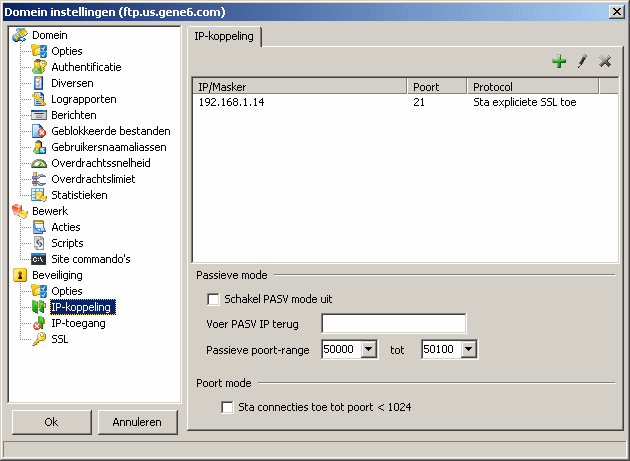630x461 pixels.
Task: Click the Poort column header
Action: 437,87
